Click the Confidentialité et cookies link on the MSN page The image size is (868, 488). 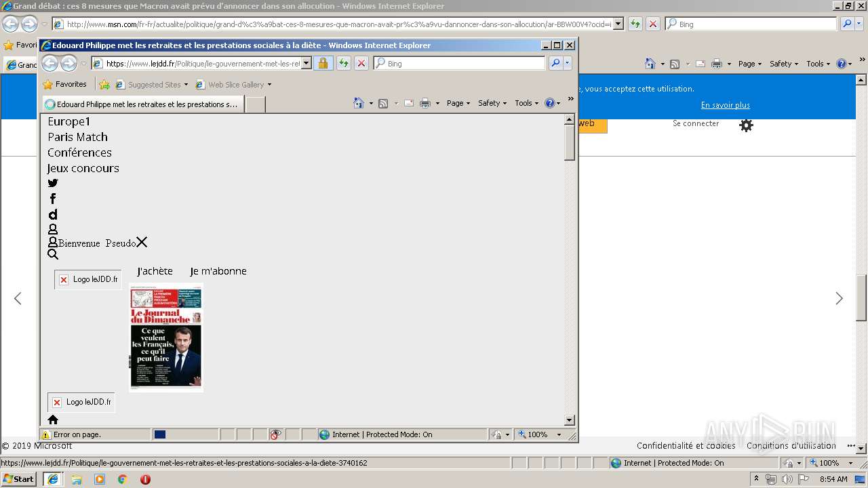tap(686, 445)
